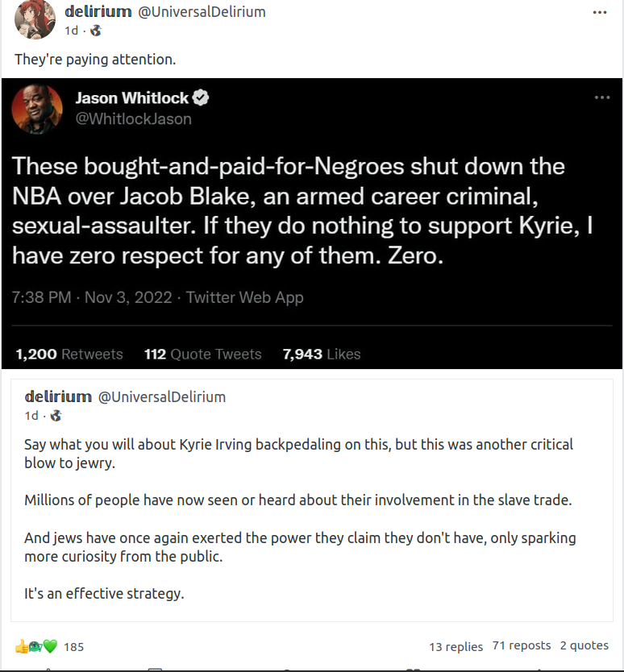
Task: Click the frog reaction emoji
Action: (35, 646)
